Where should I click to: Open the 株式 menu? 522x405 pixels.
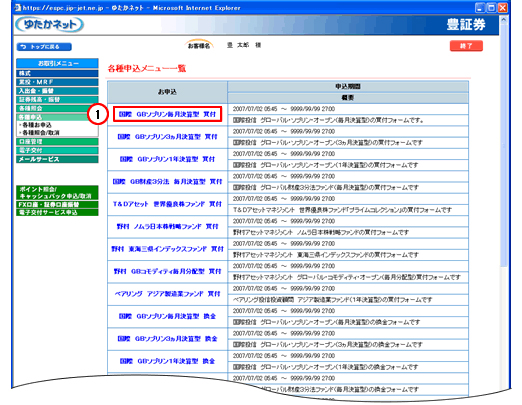click(x=57, y=73)
